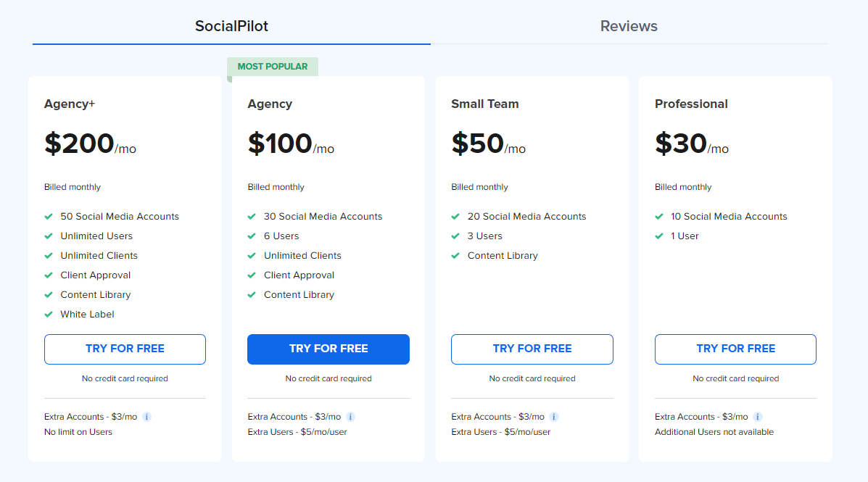Click the $200/mo price of Agency+
The width and height of the screenshot is (868, 482).
pyautogui.click(x=90, y=144)
